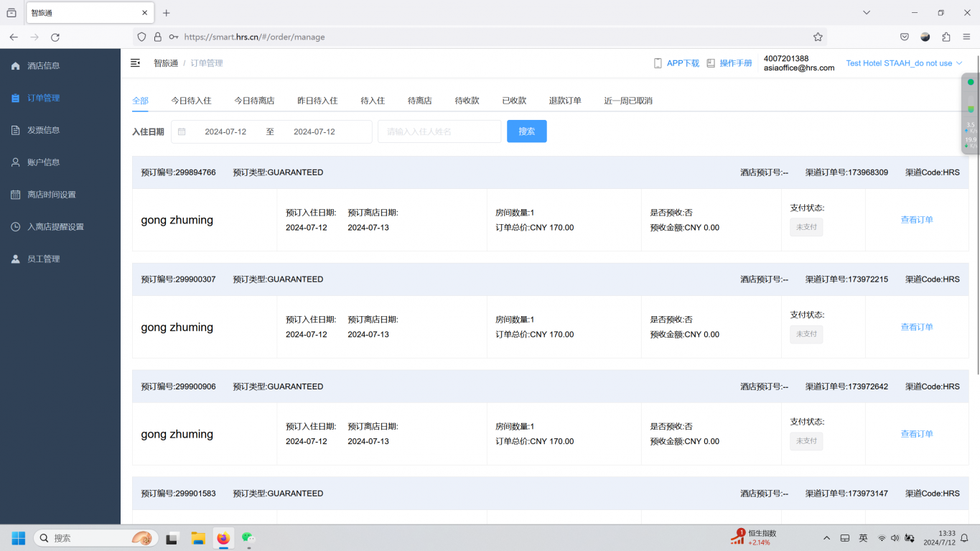This screenshot has height=551, width=980.
Task: Click the blue 搜索 button
Action: (527, 131)
